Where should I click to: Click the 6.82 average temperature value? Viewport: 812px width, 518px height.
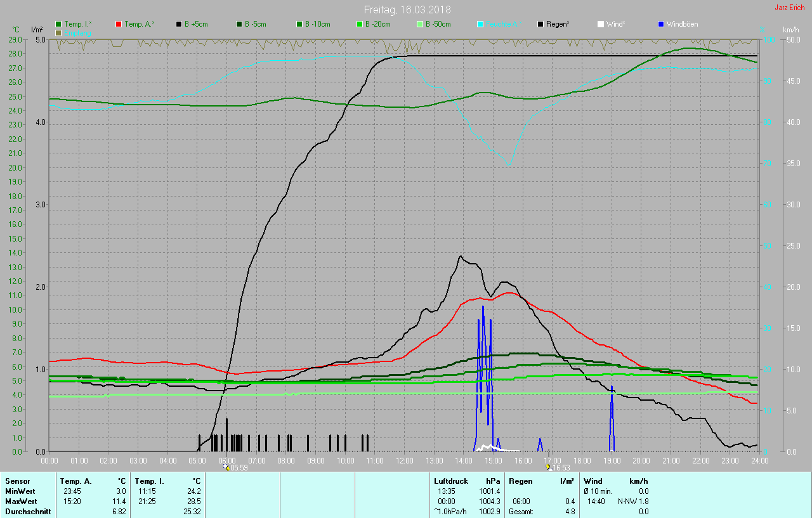pos(119,512)
